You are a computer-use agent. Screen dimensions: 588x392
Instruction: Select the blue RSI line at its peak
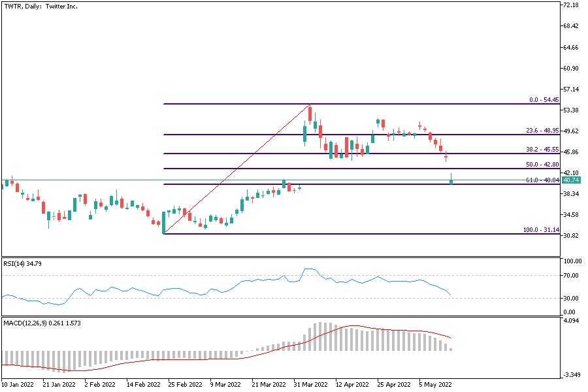[x=310, y=269]
